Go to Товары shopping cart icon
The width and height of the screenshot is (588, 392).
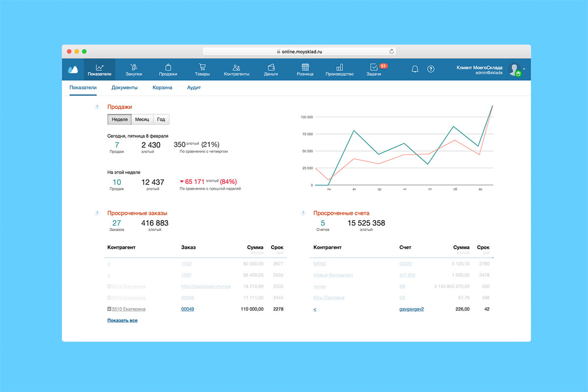[202, 70]
